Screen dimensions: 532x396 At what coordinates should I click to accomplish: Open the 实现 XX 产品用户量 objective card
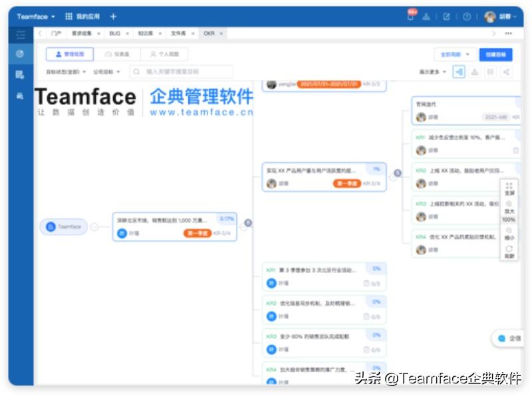pyautogui.click(x=324, y=177)
